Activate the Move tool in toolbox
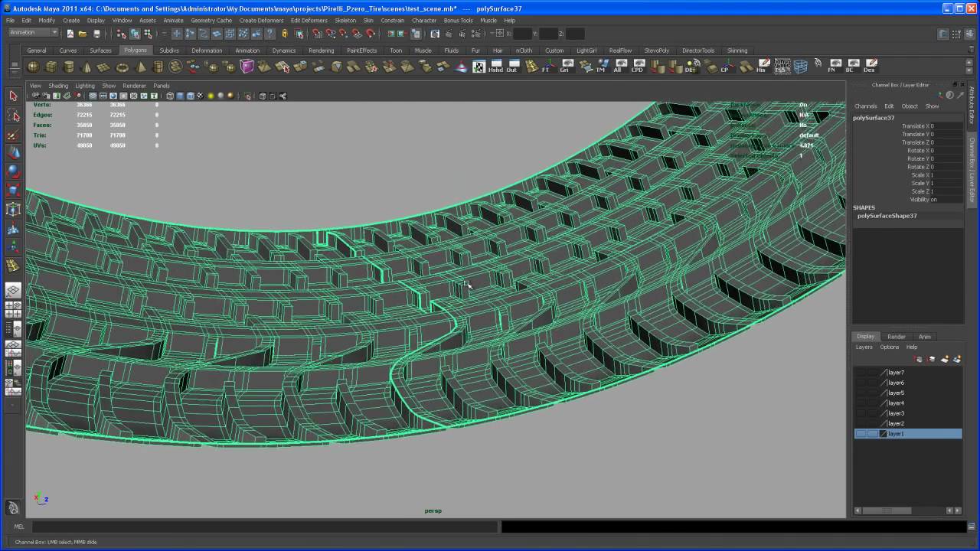Screen dimensions: 980x551 (x=13, y=153)
